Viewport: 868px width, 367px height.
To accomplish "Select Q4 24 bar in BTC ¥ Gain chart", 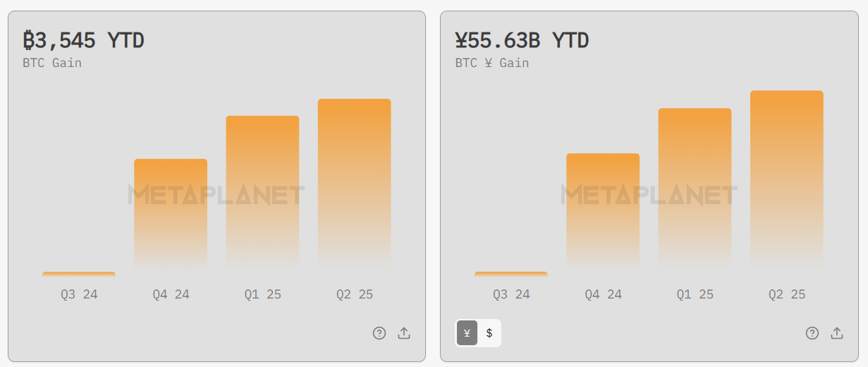I will [x=603, y=209].
